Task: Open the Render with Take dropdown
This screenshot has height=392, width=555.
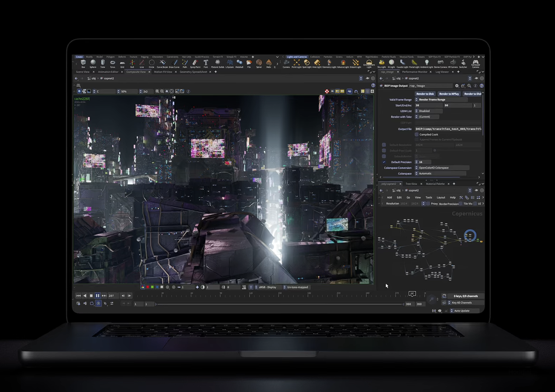Action: pyautogui.click(x=427, y=116)
